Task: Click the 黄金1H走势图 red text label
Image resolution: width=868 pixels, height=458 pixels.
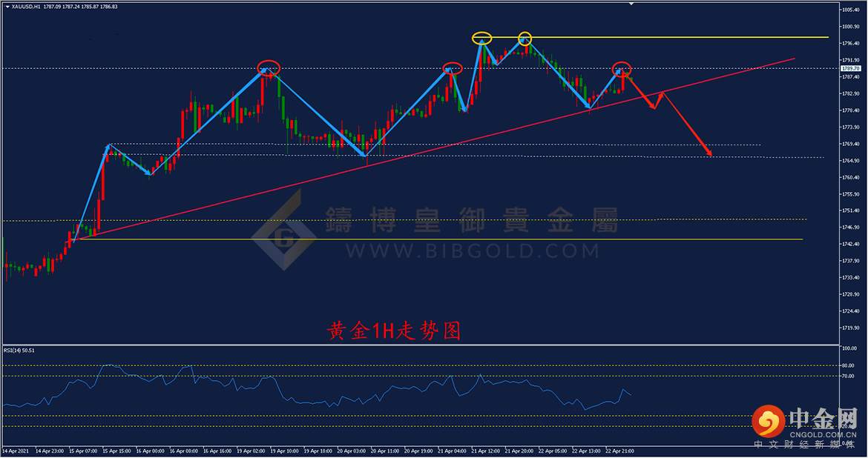Action: tap(394, 331)
